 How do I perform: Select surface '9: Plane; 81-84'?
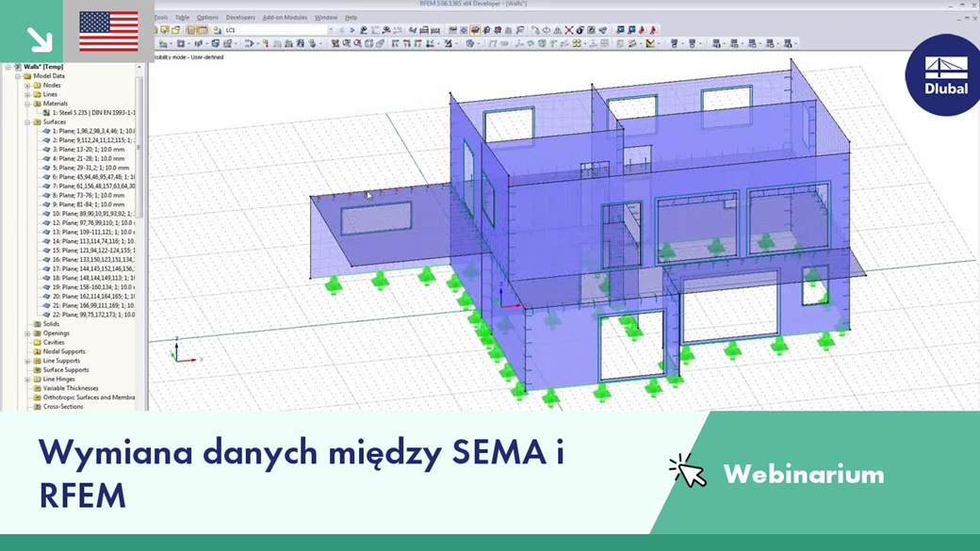click(x=89, y=204)
